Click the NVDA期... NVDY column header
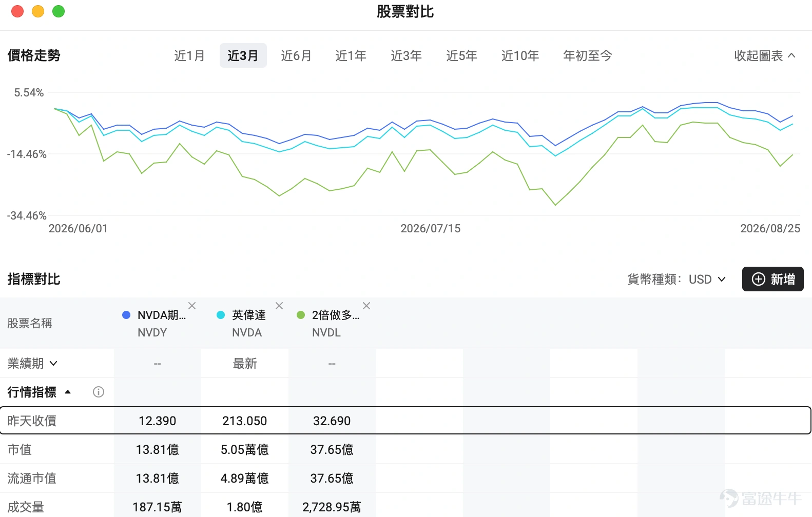Screen dimensions: 812x517 [158, 323]
